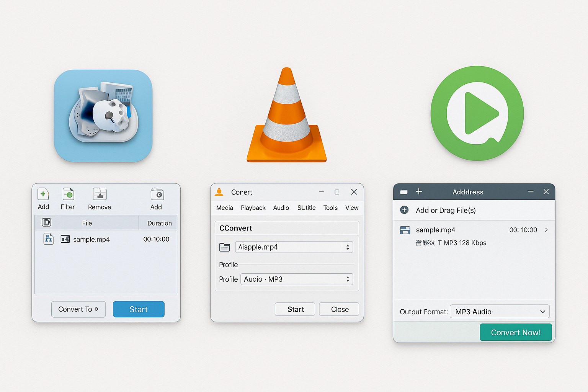Screen dimensions: 588x392
Task: Expand the sample.mp4 row chevron in Adddress window
Action: pyautogui.click(x=546, y=230)
